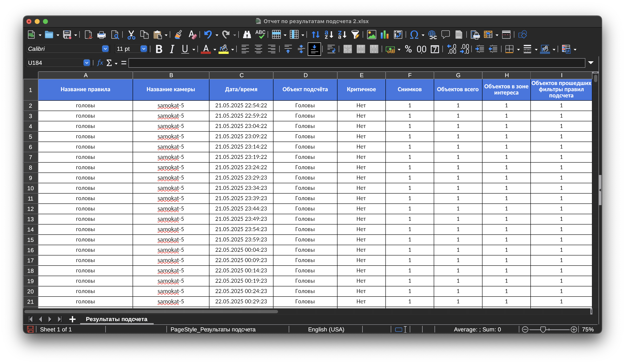Open the Name Box U184 dropdown

(86, 63)
